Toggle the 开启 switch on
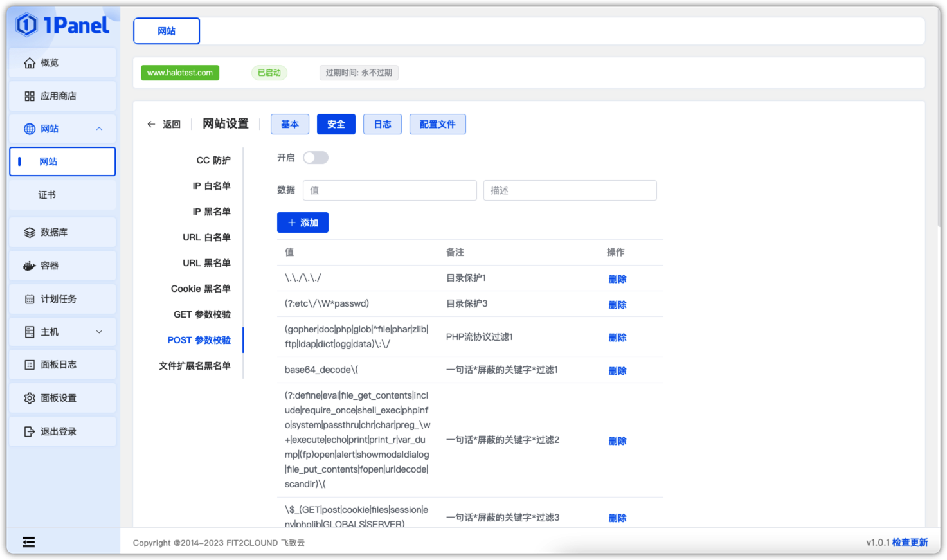 tap(316, 158)
